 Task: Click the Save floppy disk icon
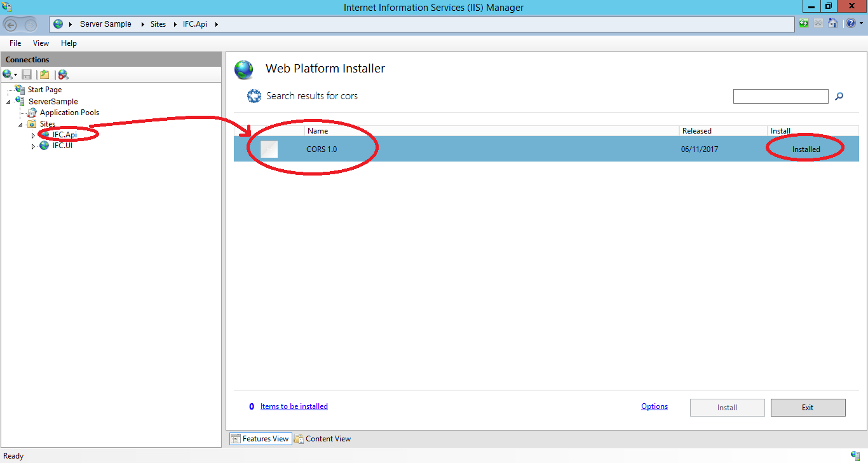click(27, 74)
